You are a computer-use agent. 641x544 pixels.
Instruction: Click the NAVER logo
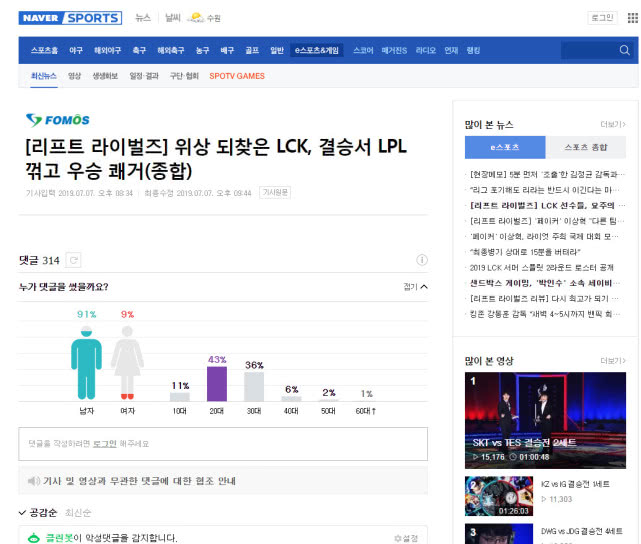pos(40,18)
